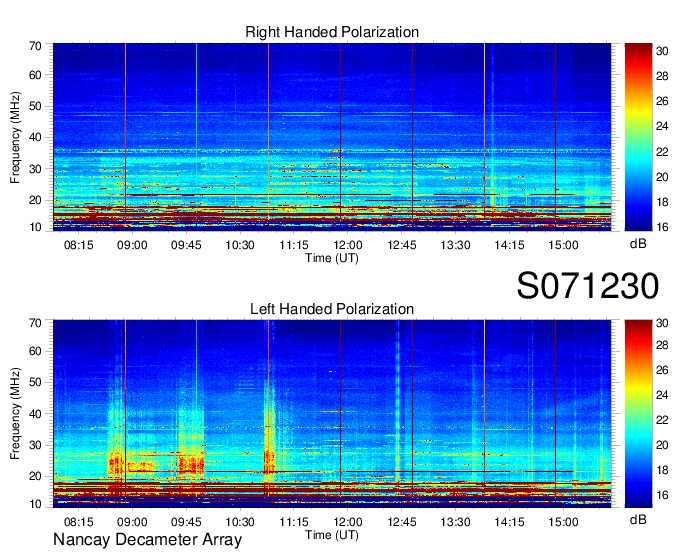The width and height of the screenshot is (680, 552).
Task: Click the 09:45 tick under upper plot
Action: pos(186,245)
